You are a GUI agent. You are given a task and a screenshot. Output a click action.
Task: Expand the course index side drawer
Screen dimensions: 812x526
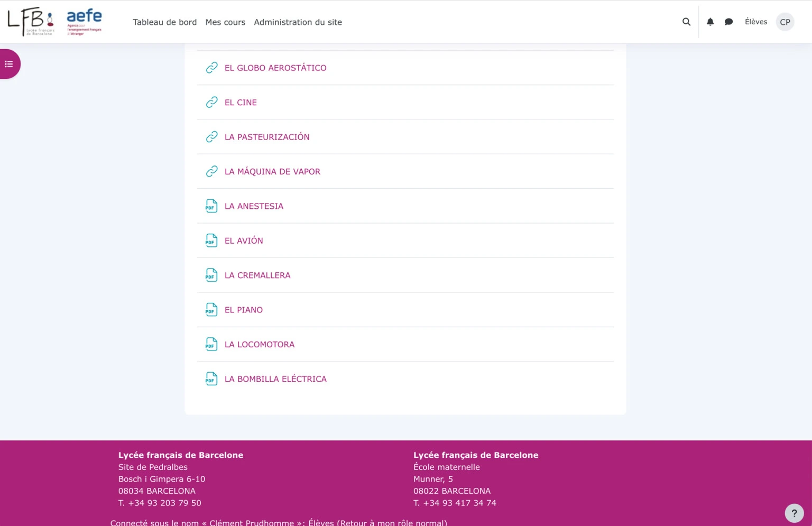point(8,63)
